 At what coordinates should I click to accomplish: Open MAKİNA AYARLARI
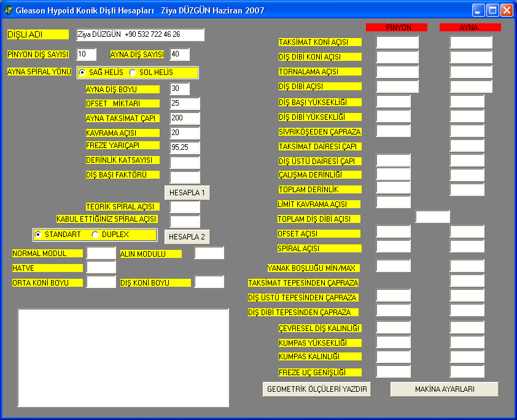(444, 389)
